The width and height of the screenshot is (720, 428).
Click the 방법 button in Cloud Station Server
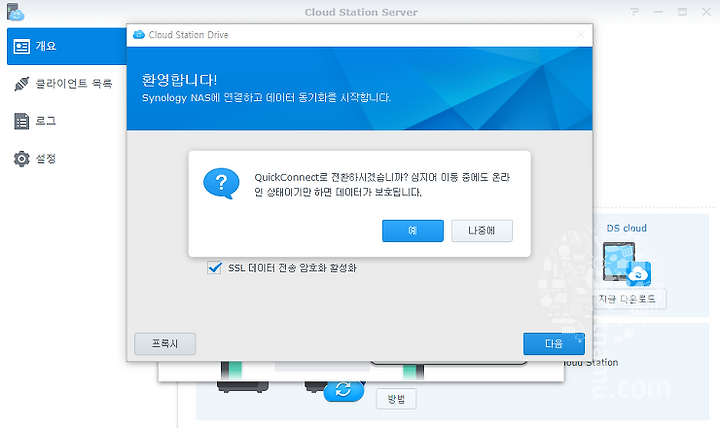[396, 399]
